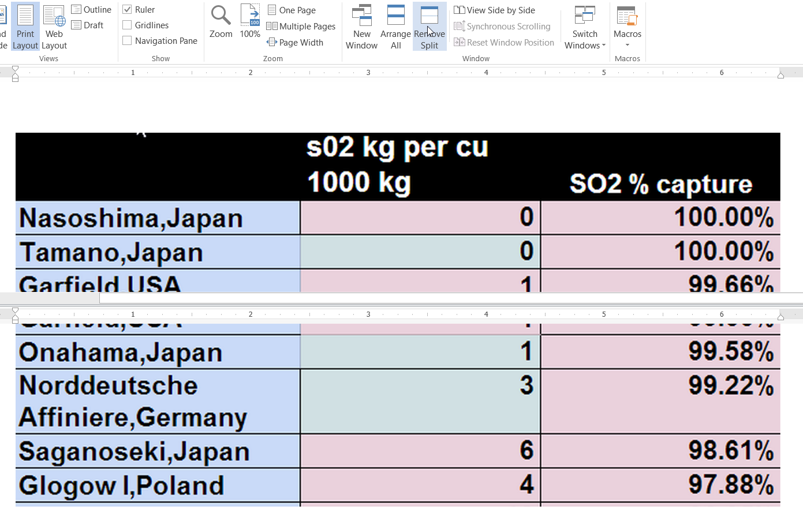Screen dimensions: 803x532
Task: Enable the Gridlines checkbox
Action: (x=128, y=25)
